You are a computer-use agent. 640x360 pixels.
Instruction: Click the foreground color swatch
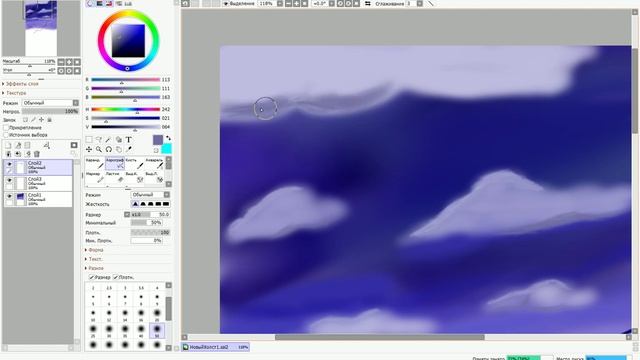[158, 140]
